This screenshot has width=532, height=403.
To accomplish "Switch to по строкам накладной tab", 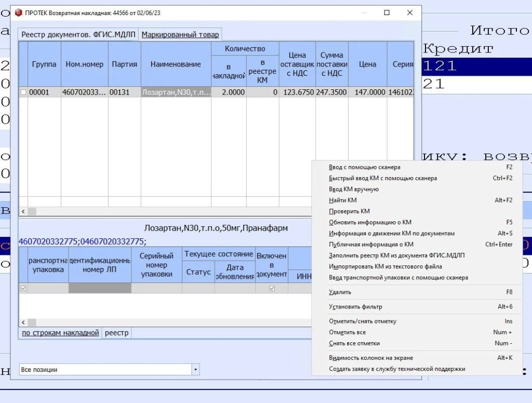I will click(60, 333).
